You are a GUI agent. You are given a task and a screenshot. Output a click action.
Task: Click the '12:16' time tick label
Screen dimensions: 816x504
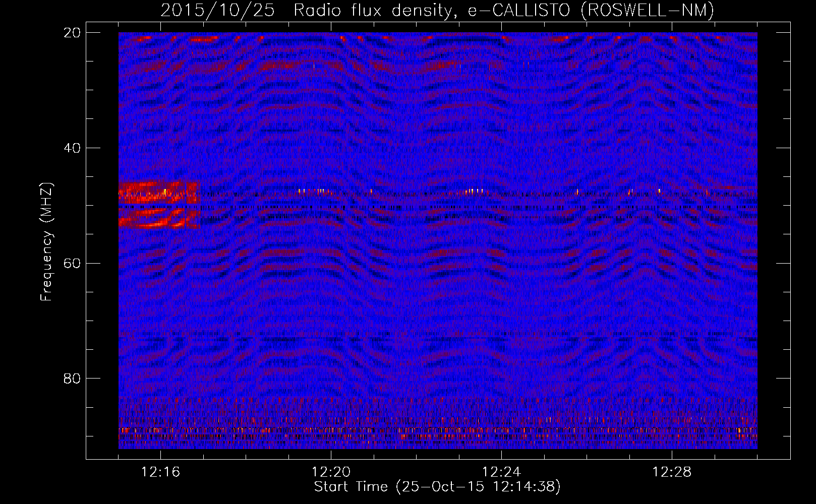(x=160, y=472)
